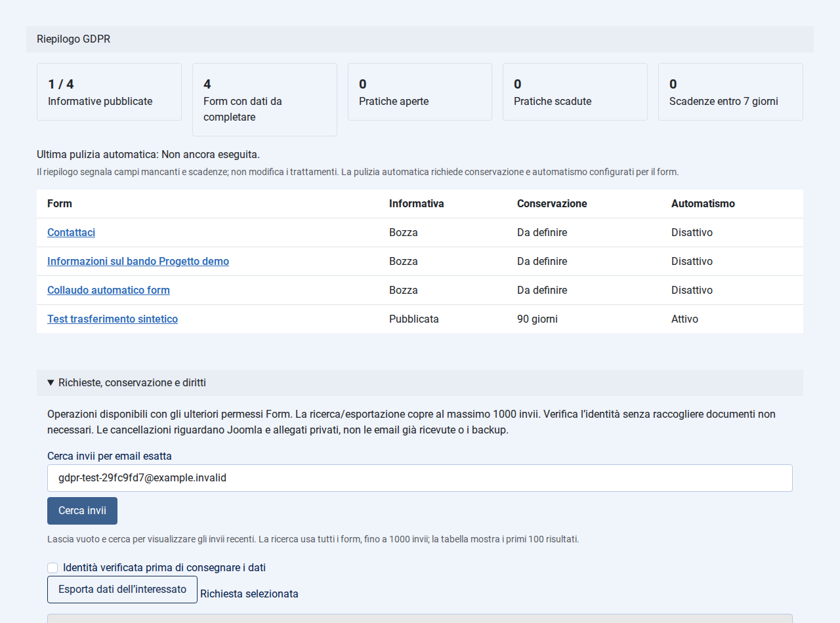840x623 pixels.
Task: Click Pubblicata in the Test trasferimento row
Action: (414, 319)
